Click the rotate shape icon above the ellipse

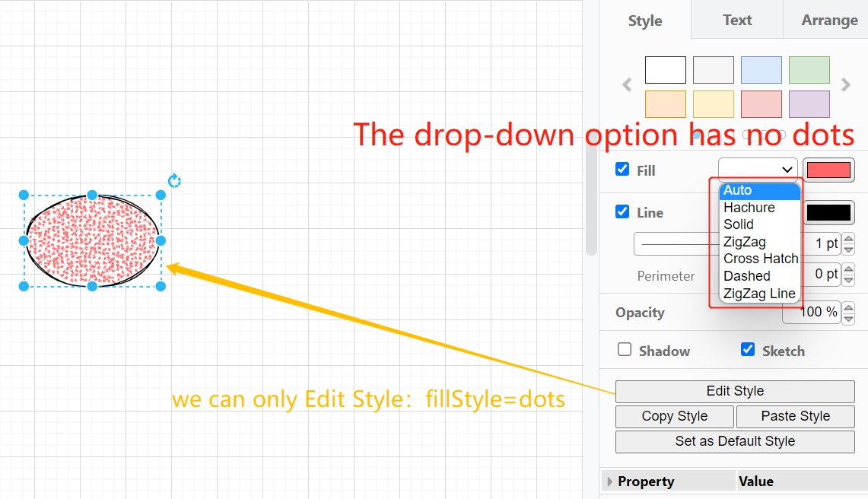pyautogui.click(x=174, y=180)
